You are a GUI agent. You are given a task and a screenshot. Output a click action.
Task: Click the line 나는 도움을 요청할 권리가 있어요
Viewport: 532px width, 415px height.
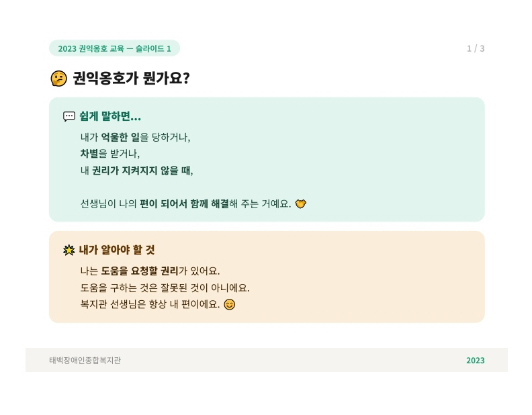coord(150,271)
